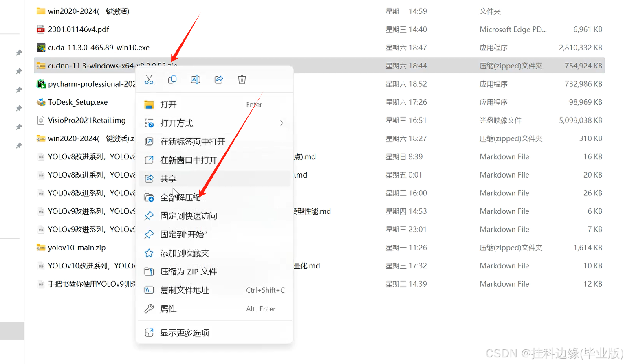Image resolution: width=625 pixels, height=364 pixels.
Task: Click the zip folder icon of yolov10-main.zip
Action: pos(41,248)
